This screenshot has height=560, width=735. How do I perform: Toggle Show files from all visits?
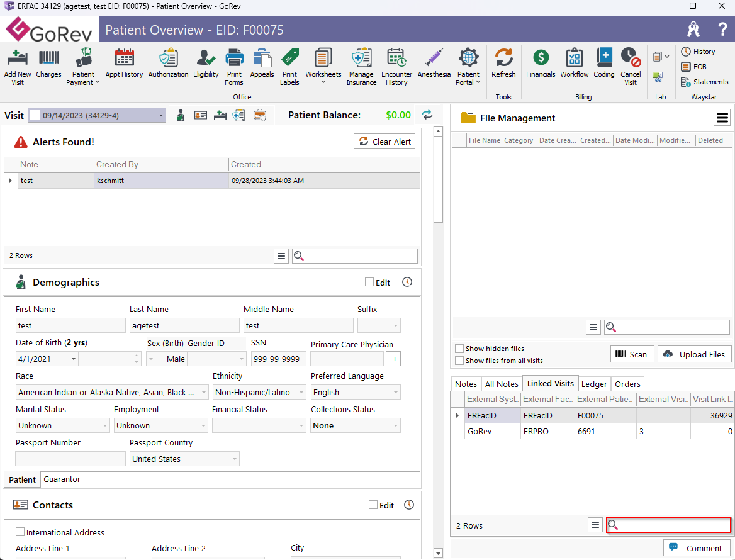click(459, 361)
